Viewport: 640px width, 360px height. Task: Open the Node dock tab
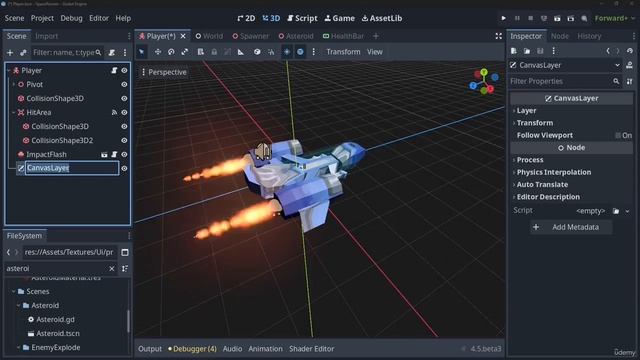tap(560, 36)
